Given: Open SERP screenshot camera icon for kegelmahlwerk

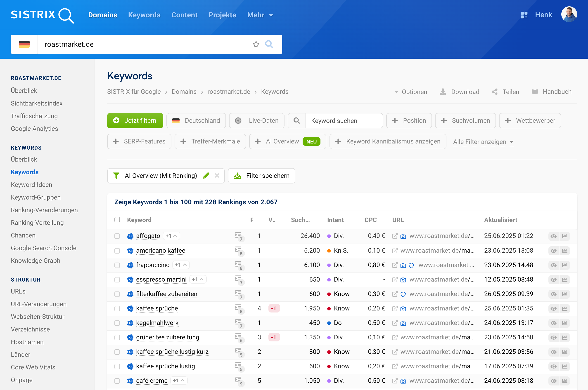Looking at the screenshot, I should pos(403,323).
